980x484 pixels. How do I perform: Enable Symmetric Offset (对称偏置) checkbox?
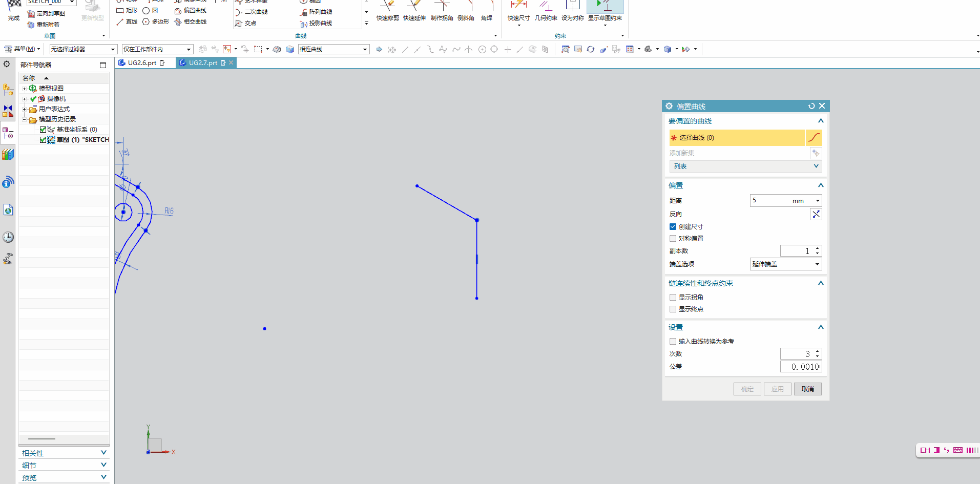673,238
